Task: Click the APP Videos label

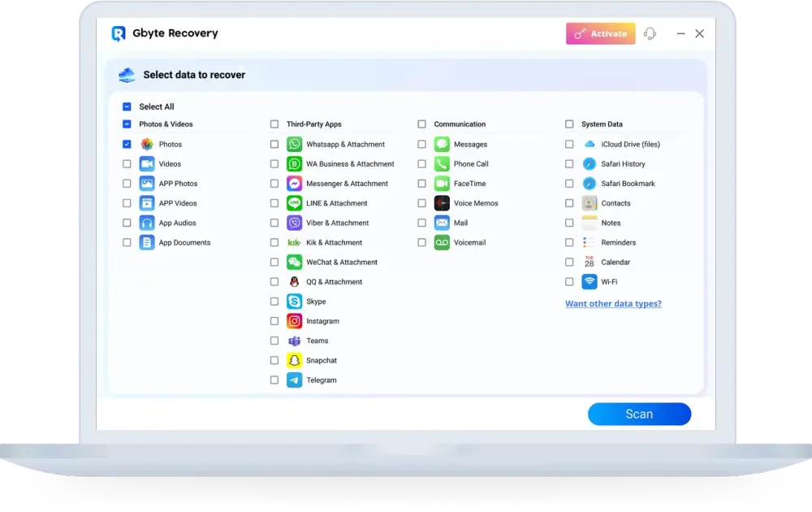Action: coord(178,203)
